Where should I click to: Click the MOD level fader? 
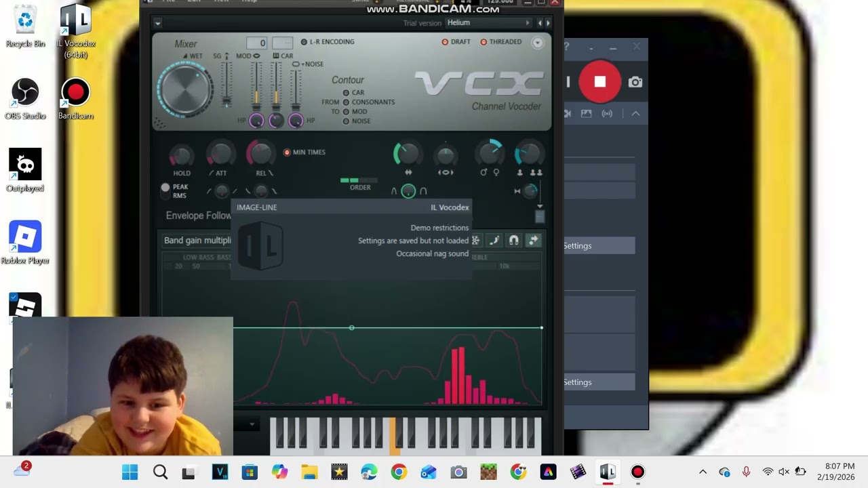click(256, 86)
